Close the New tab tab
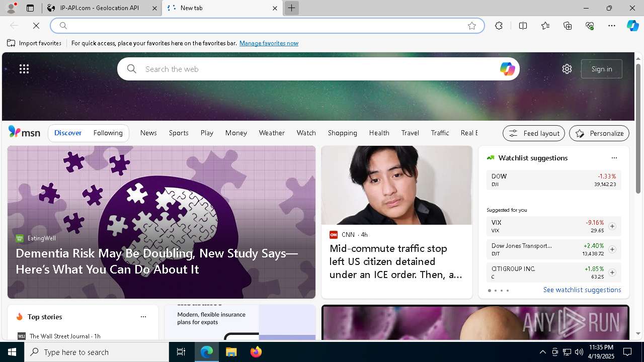644x362 pixels. pyautogui.click(x=275, y=8)
